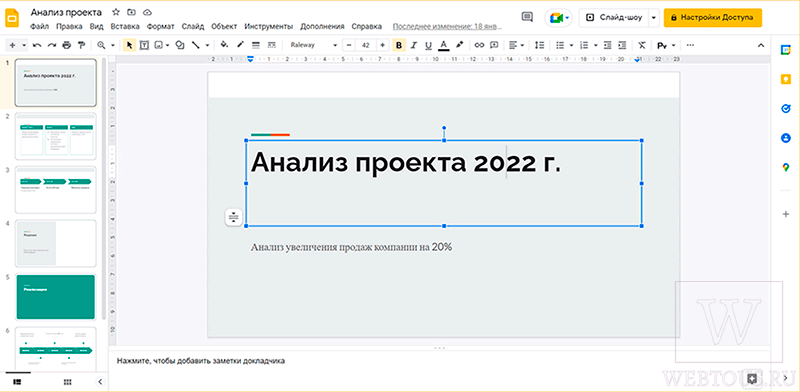Open the zoom level dropdown arrow
This screenshot has height=392, width=800.
coord(113,45)
